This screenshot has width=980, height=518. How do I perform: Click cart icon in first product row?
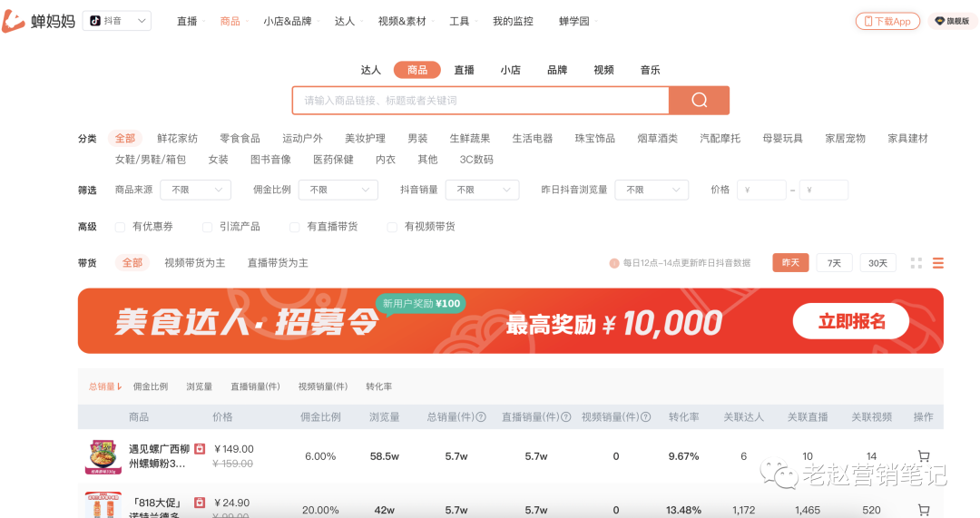(924, 456)
